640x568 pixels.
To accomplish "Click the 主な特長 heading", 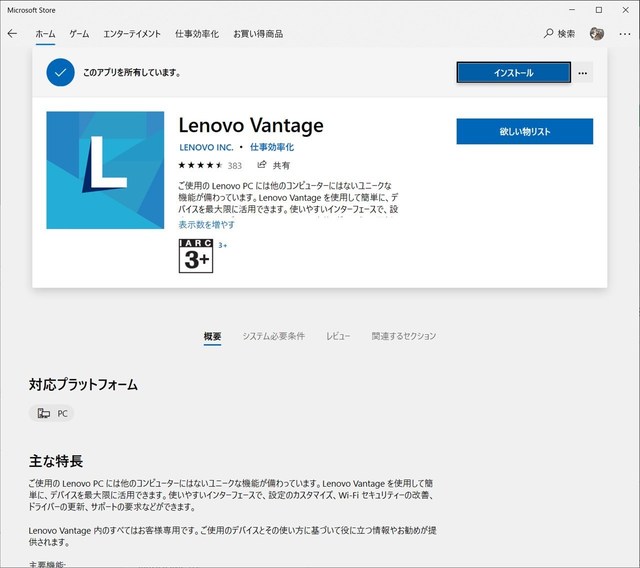I will (x=56, y=462).
